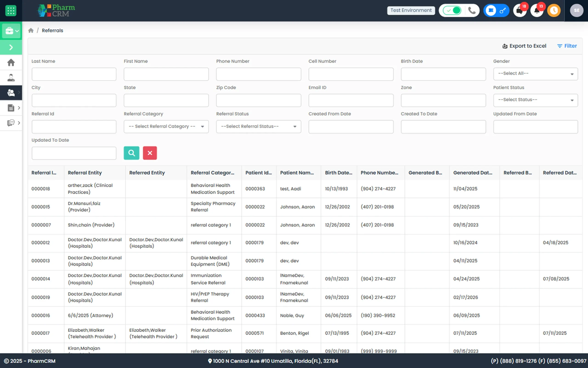
Task: Open the SE user avatar menu
Action: (577, 11)
